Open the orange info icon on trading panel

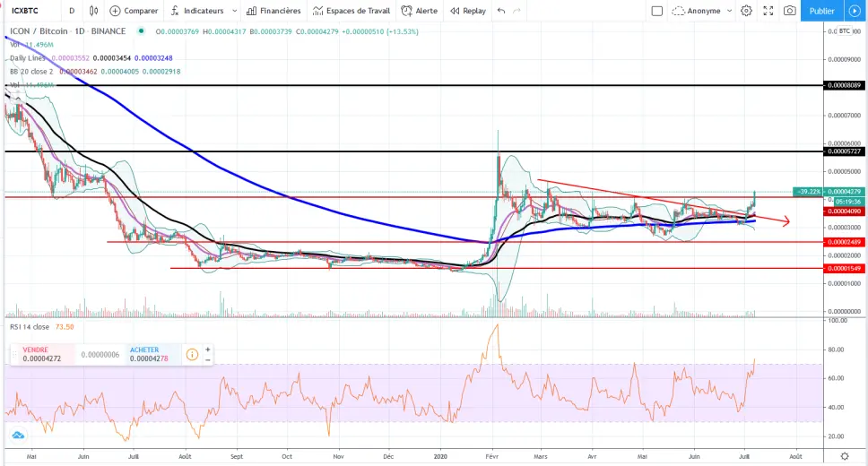tap(192, 354)
